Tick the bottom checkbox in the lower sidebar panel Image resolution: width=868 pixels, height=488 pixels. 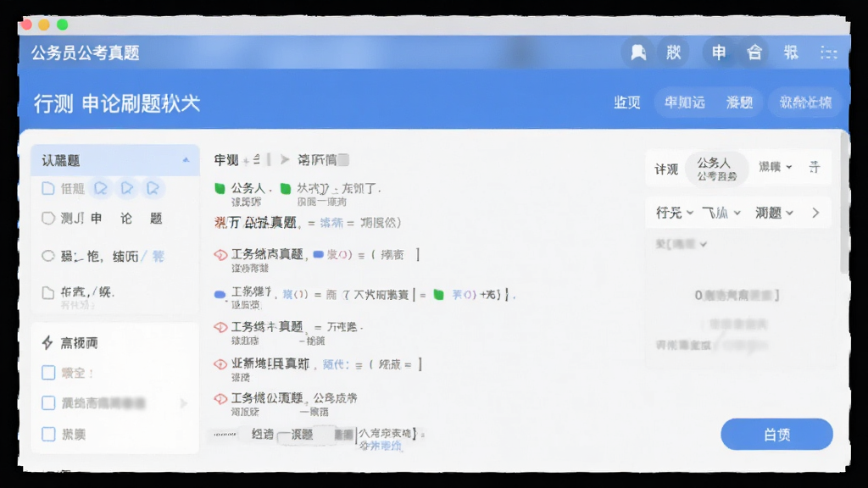click(x=48, y=435)
